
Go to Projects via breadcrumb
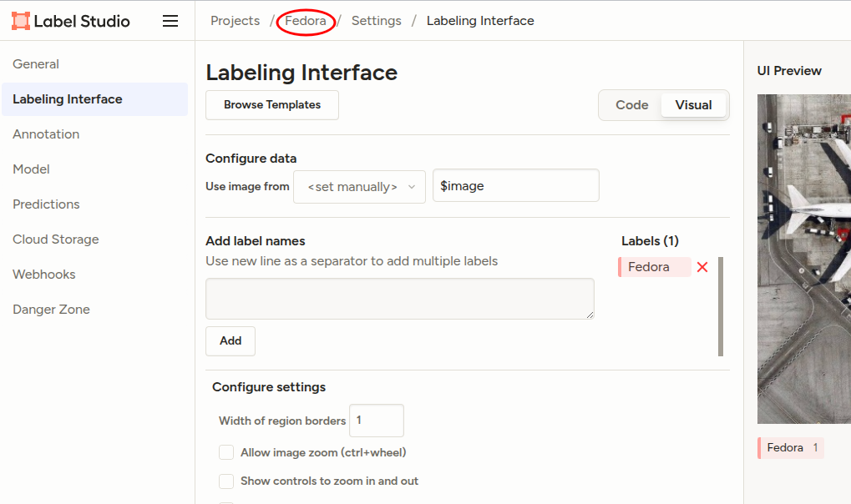click(235, 21)
